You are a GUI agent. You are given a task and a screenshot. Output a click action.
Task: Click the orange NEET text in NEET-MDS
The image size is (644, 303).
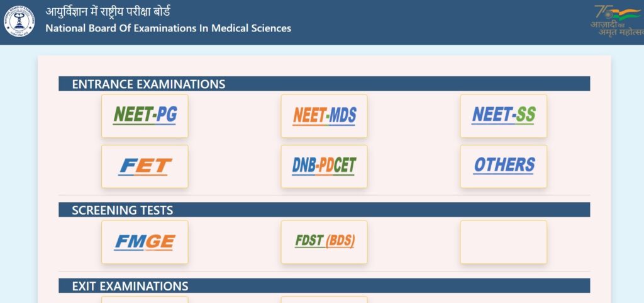(x=309, y=115)
